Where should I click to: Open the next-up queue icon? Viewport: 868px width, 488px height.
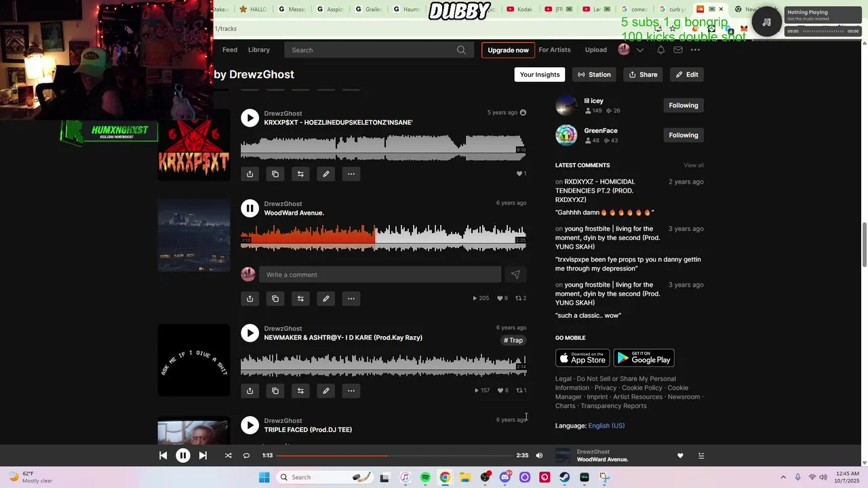click(x=701, y=455)
